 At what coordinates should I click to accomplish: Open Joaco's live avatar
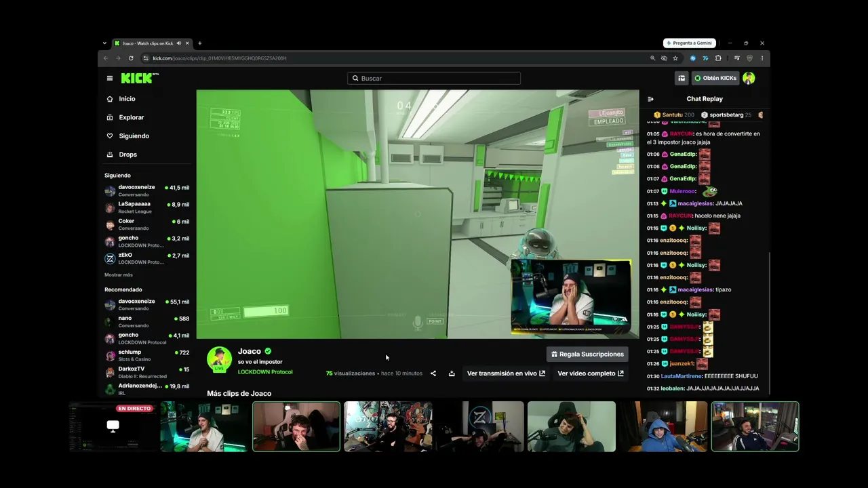tap(219, 359)
